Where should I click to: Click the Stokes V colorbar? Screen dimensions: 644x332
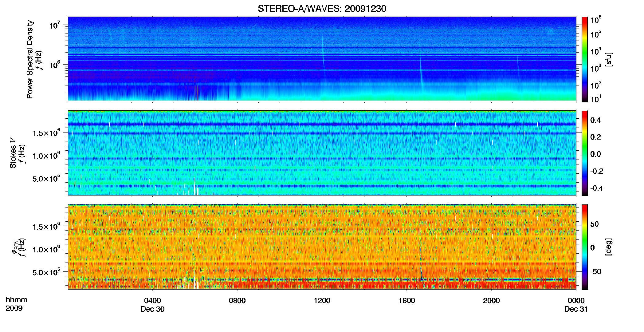click(x=585, y=153)
